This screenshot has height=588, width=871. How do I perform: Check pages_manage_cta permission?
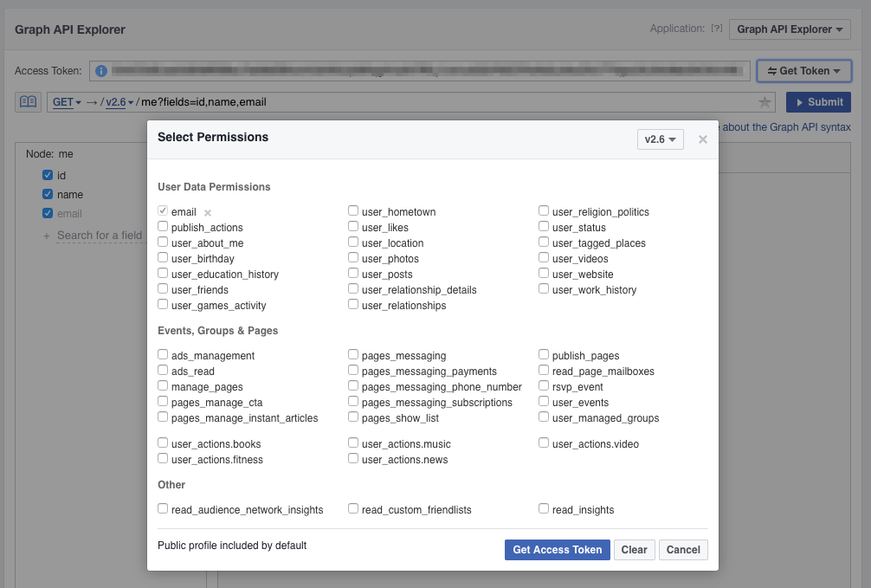[x=163, y=401]
